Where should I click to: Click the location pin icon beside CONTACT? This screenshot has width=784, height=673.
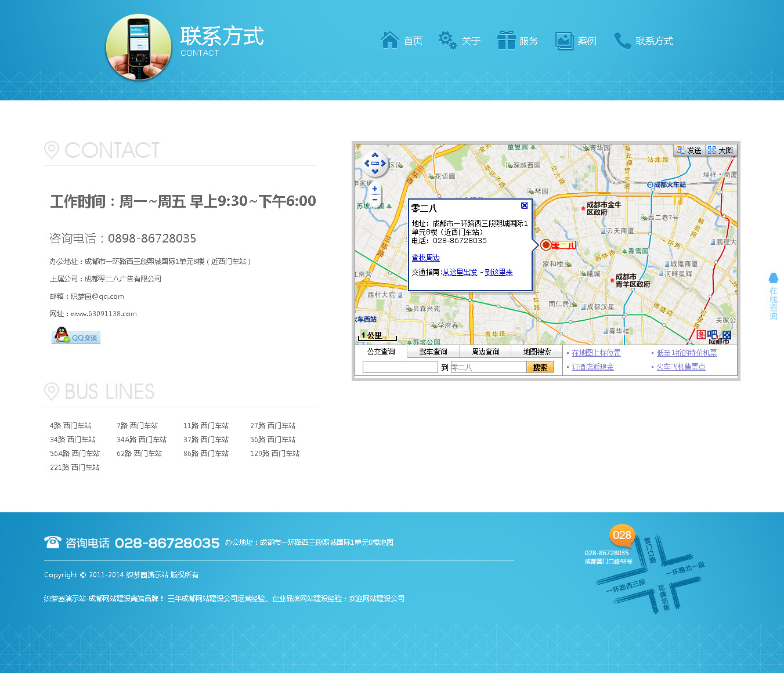pyautogui.click(x=52, y=150)
